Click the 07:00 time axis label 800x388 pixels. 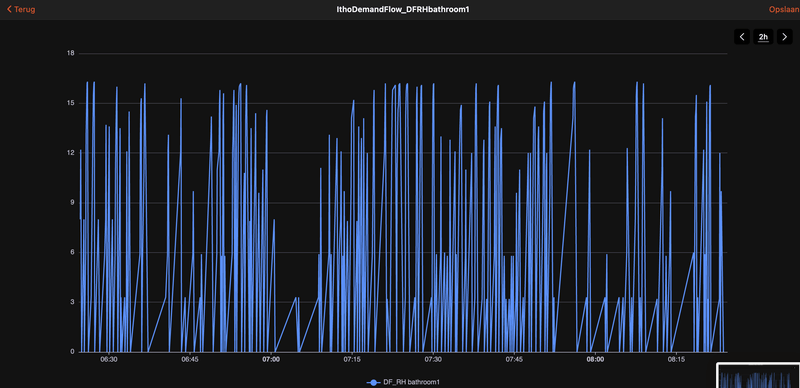tap(271, 359)
